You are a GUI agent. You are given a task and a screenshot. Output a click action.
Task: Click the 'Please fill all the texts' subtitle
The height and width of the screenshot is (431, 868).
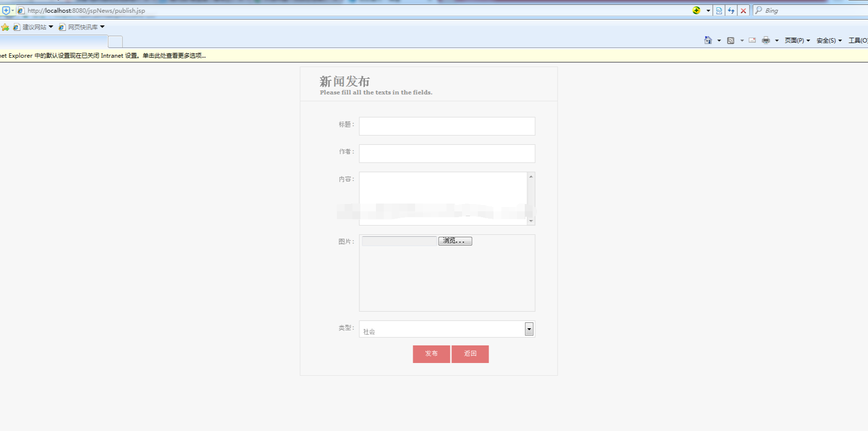376,92
